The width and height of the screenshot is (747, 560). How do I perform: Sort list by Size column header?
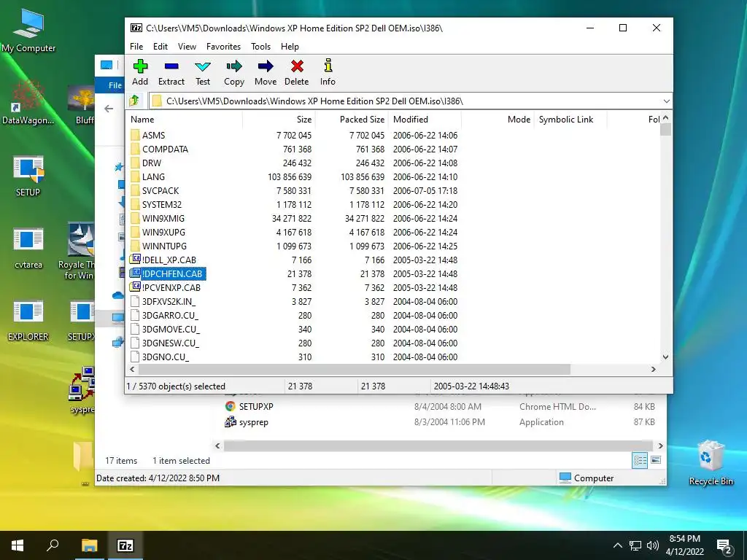click(x=279, y=119)
